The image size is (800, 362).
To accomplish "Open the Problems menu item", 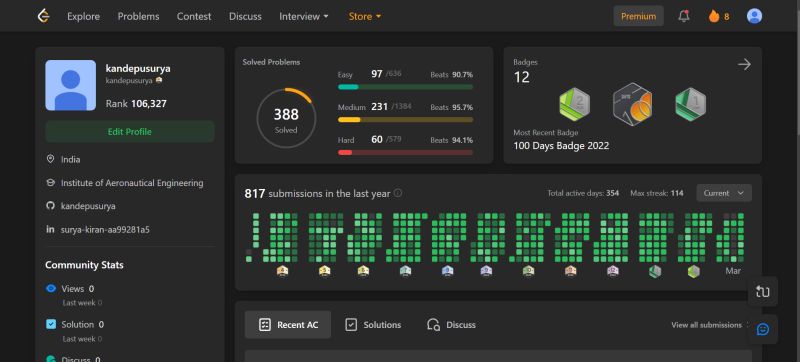I will point(138,16).
